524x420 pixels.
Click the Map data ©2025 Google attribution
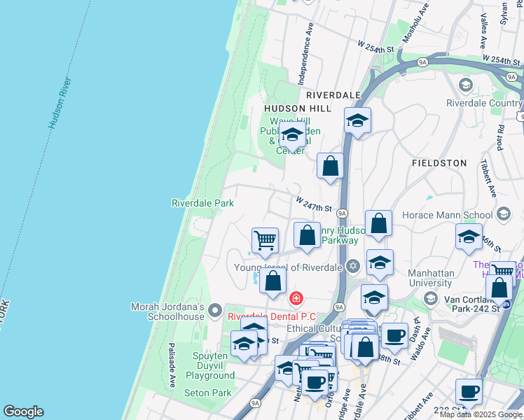[x=481, y=415]
